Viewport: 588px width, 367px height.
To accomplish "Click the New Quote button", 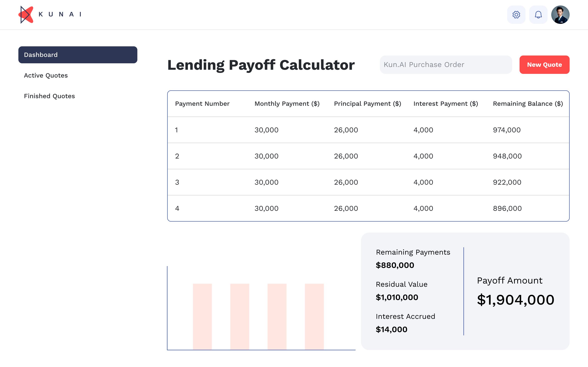I will click(x=544, y=64).
